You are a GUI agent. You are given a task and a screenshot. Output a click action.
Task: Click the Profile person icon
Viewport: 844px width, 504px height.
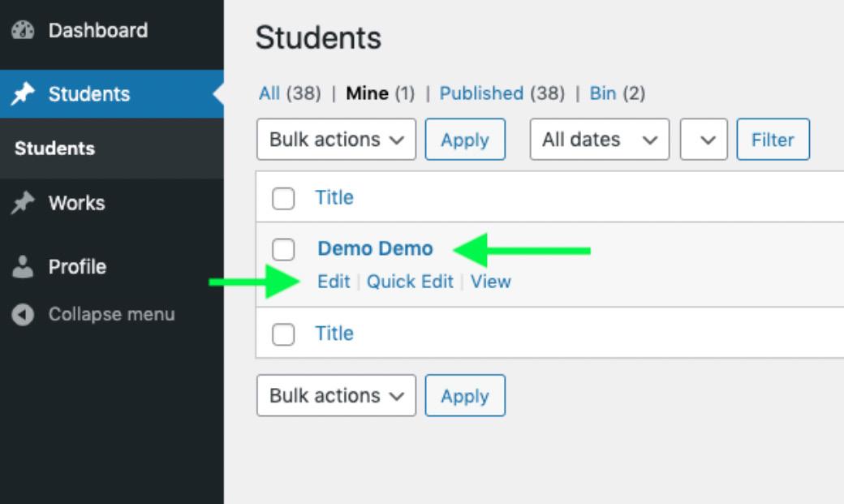[24, 266]
